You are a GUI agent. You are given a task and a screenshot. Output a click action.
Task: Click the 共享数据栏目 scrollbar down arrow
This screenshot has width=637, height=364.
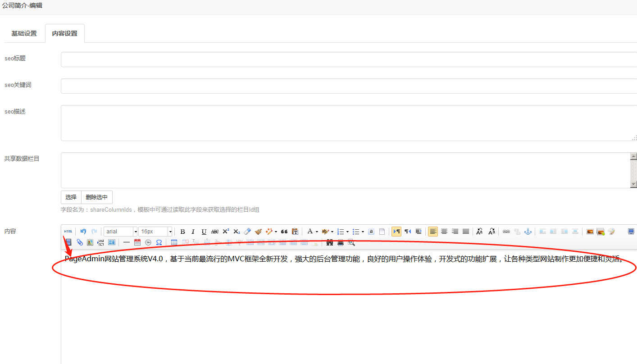(633, 184)
